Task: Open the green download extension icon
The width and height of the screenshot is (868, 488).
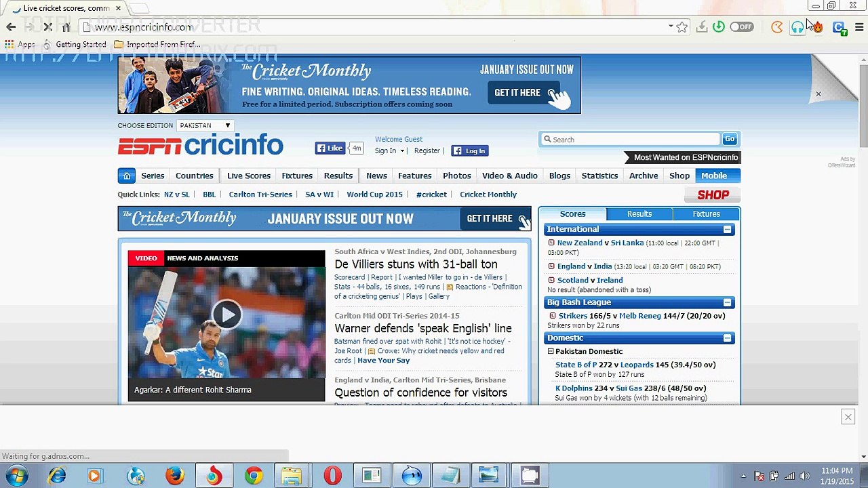Action: point(719,27)
